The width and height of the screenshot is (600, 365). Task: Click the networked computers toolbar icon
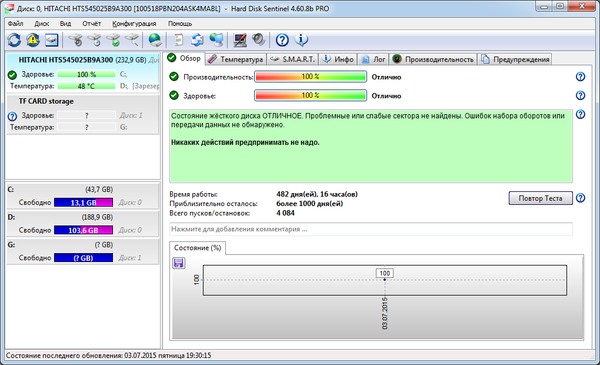pyautogui.click(x=216, y=40)
